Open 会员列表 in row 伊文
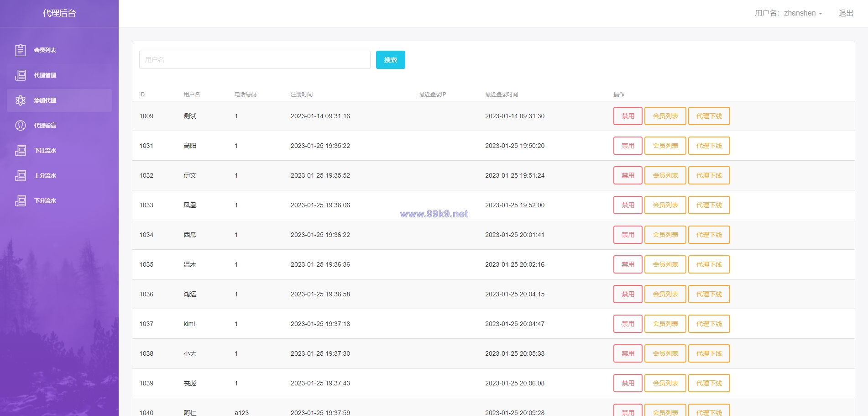The height and width of the screenshot is (416, 868). (x=665, y=175)
